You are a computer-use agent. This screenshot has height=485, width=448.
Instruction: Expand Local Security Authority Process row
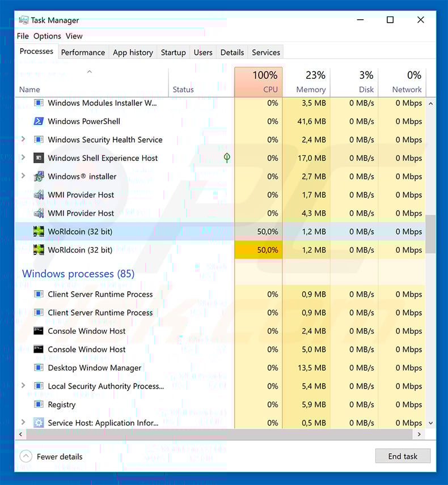tap(23, 386)
